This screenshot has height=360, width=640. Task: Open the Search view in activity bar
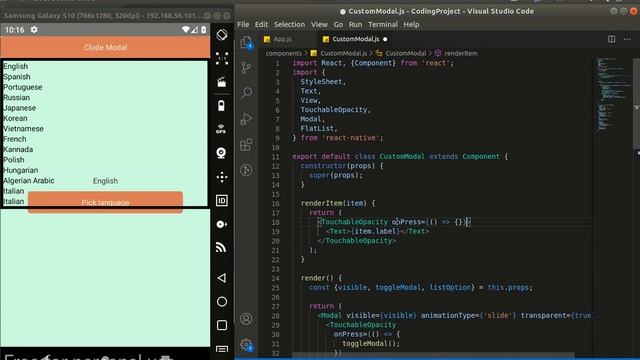click(246, 93)
